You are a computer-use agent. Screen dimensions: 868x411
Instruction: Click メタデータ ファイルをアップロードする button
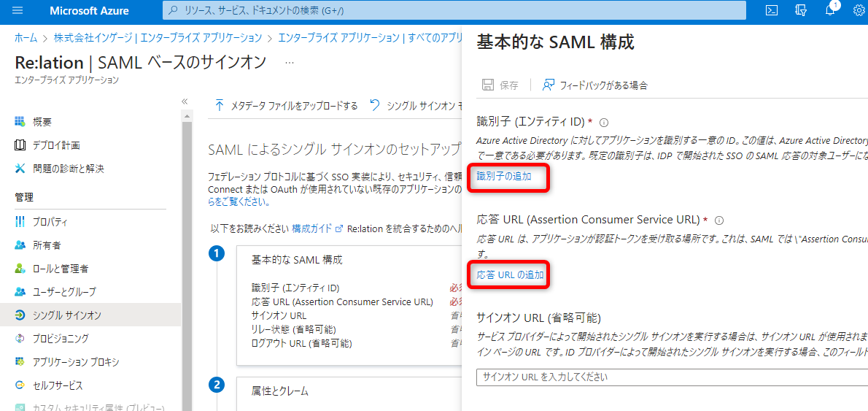pos(286,105)
